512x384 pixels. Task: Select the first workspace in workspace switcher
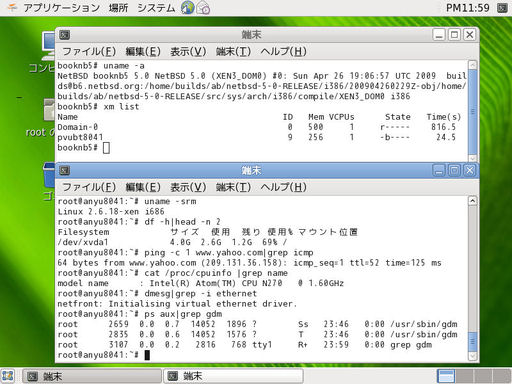(x=446, y=376)
